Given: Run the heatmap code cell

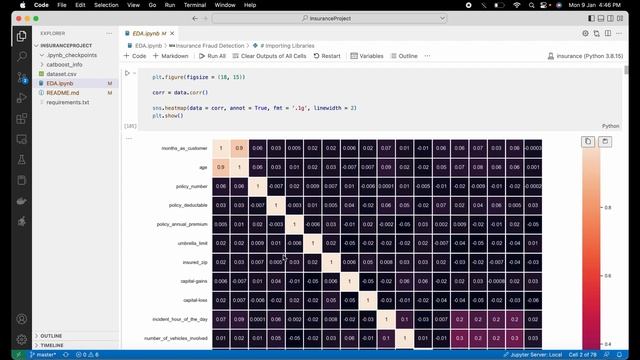Looking at the screenshot, I should 127,73.
